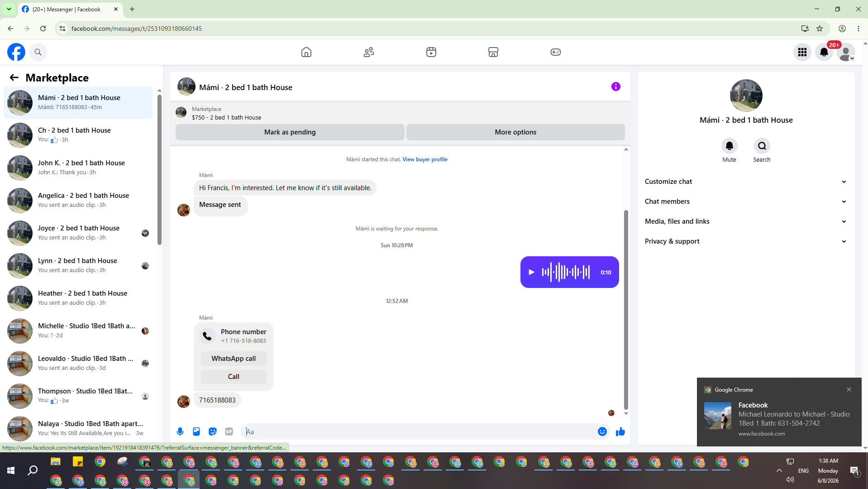Image resolution: width=868 pixels, height=489 pixels.
Task: Expand Chat members section
Action: (x=746, y=201)
